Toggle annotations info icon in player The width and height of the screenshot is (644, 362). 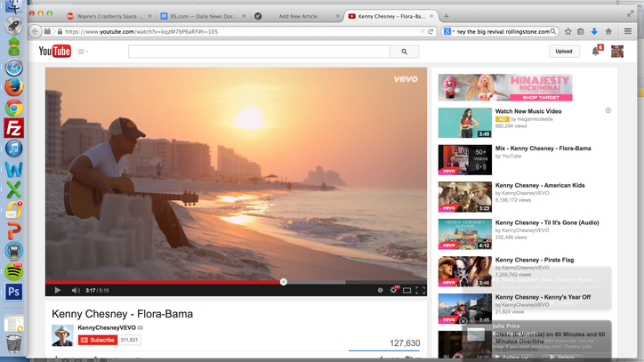point(381,290)
